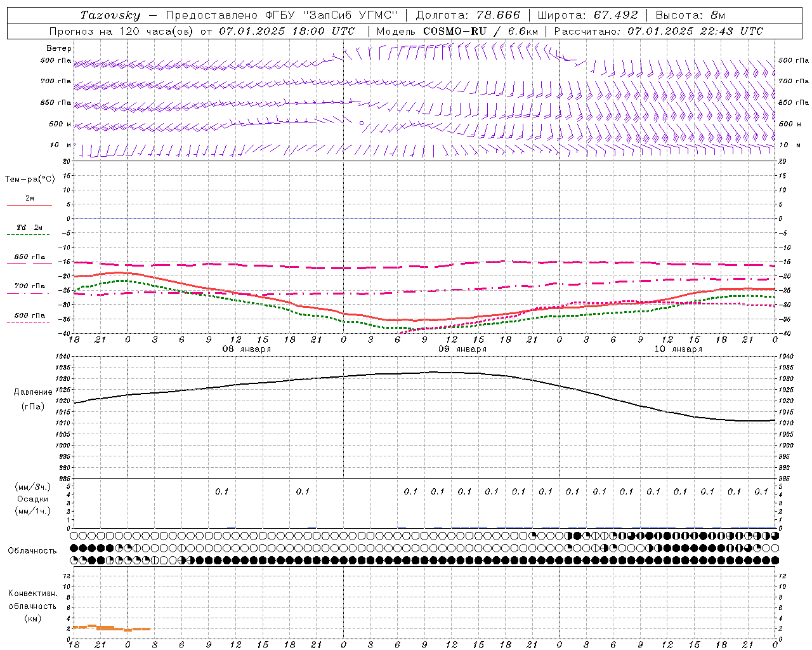Click the Модель COSMO-RU / 6.6км label

click(457, 31)
